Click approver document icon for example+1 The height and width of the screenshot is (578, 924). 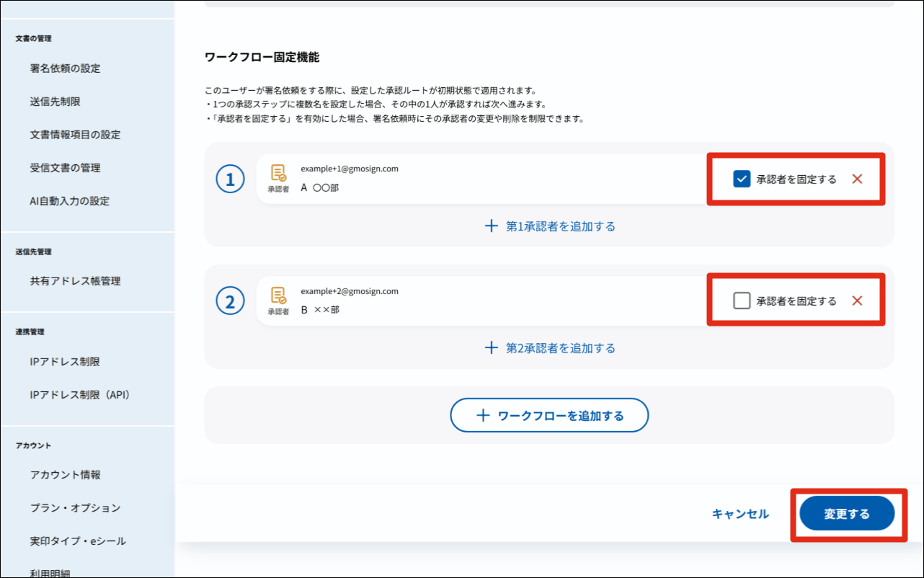click(x=278, y=173)
